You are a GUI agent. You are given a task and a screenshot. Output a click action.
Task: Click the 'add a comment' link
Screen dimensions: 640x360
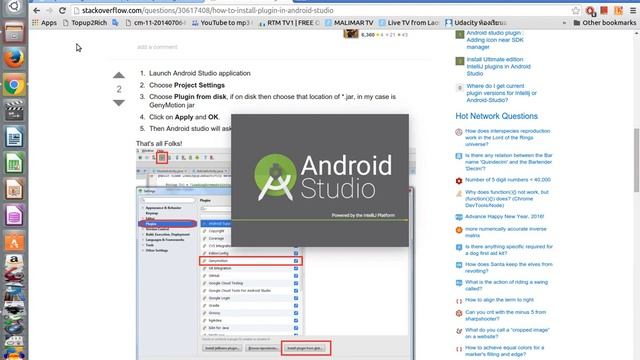157,47
